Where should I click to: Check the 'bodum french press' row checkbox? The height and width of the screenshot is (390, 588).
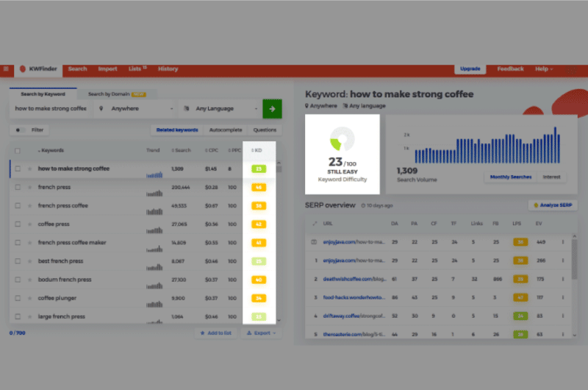coord(18,280)
